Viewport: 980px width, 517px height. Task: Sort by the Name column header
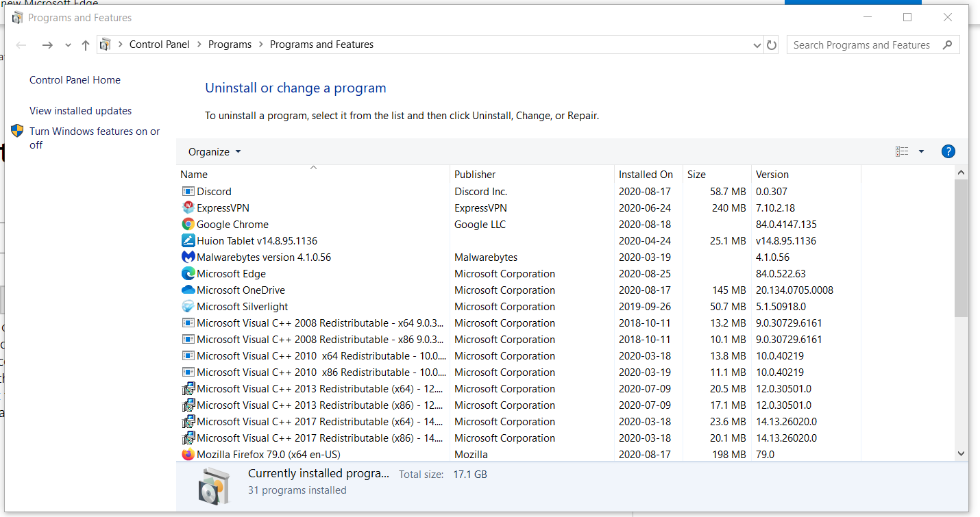click(x=313, y=175)
